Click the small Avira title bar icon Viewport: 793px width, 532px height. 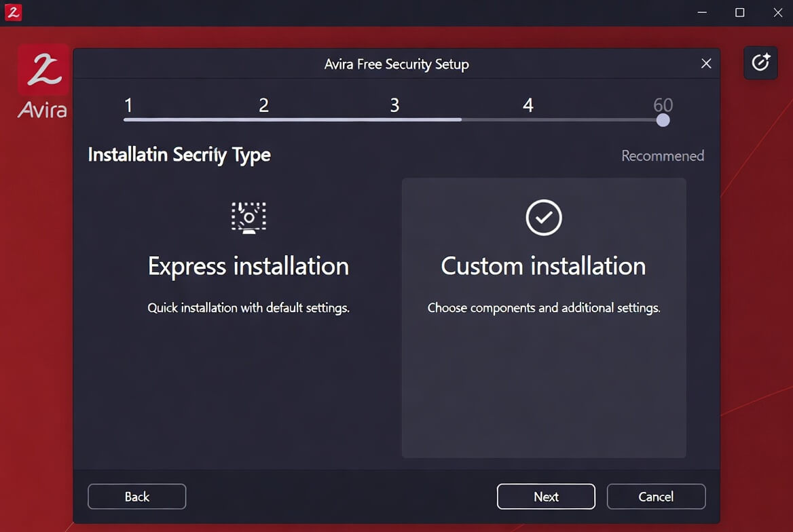13,12
